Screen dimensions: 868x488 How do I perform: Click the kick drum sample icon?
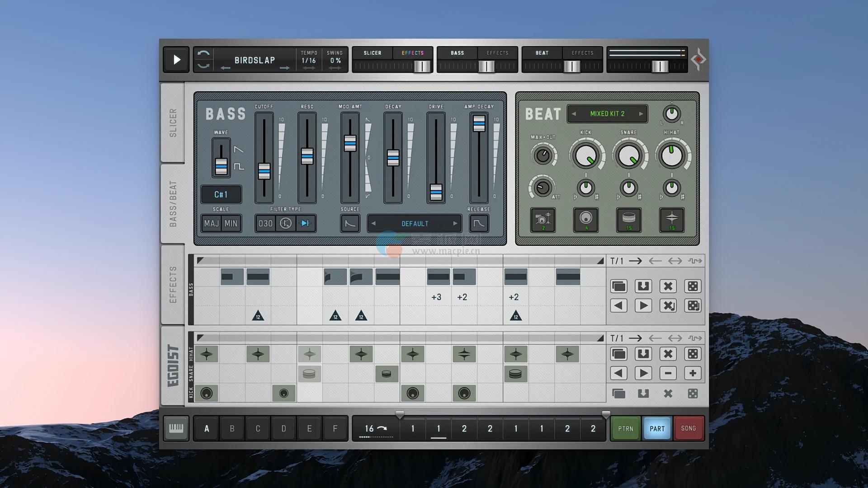[585, 220]
